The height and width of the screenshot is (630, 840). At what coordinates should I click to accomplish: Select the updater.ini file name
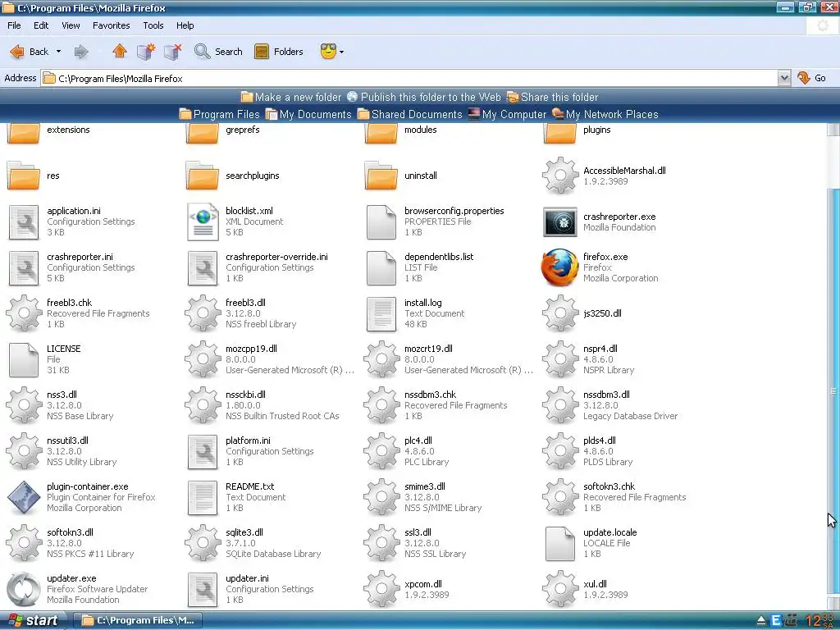click(x=247, y=578)
